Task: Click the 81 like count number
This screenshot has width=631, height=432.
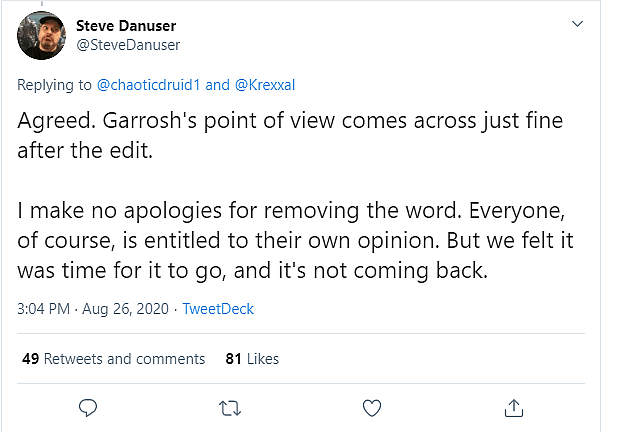Action: (x=234, y=358)
